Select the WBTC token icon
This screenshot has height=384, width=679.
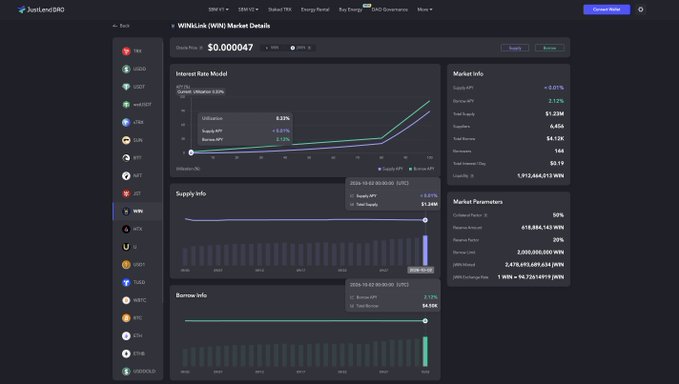(126, 300)
